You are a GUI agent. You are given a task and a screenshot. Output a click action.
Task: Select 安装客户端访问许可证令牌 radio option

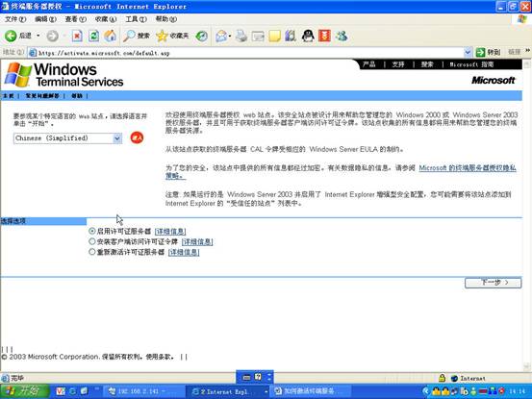92,241
